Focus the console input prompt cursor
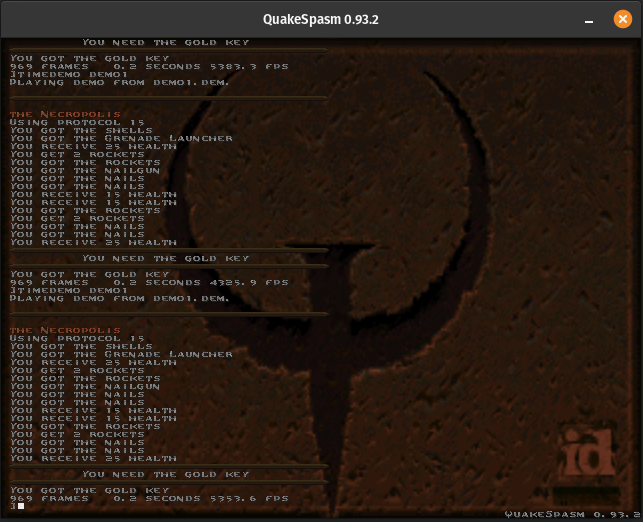 (21, 506)
